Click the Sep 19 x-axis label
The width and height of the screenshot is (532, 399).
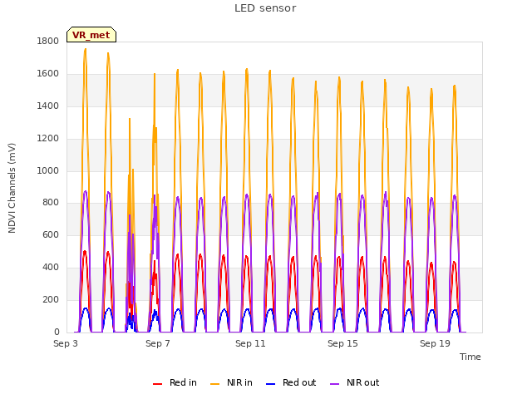(x=435, y=343)
